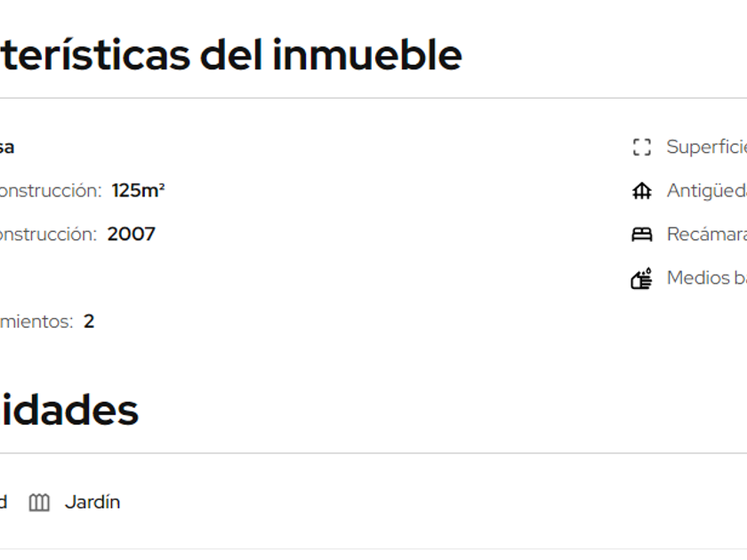Click the Jardín amenity label

tap(92, 502)
